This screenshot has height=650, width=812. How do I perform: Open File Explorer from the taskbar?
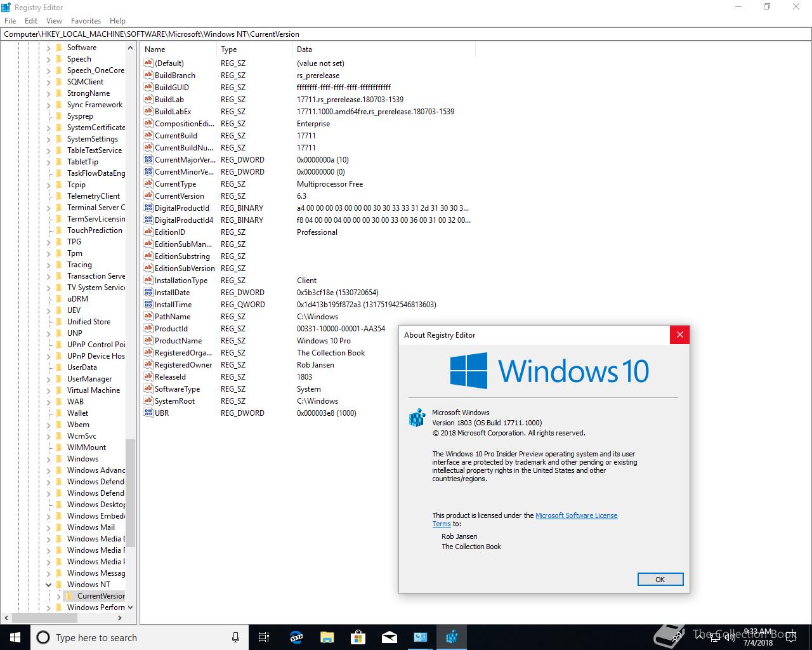pyautogui.click(x=327, y=637)
